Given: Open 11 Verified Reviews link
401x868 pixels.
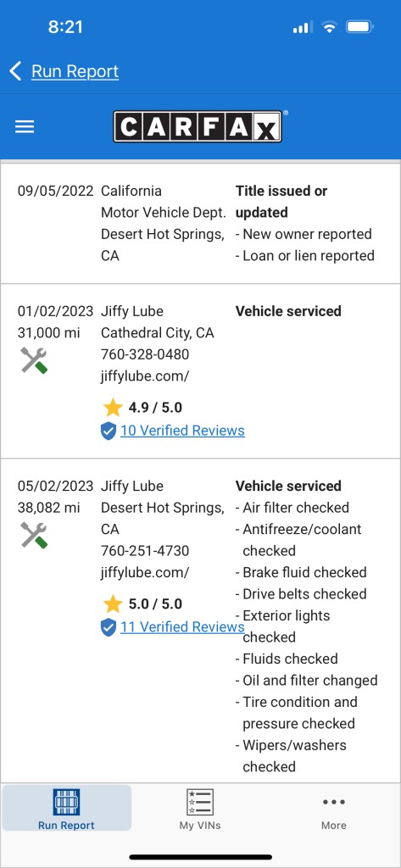Looking at the screenshot, I should (x=182, y=626).
